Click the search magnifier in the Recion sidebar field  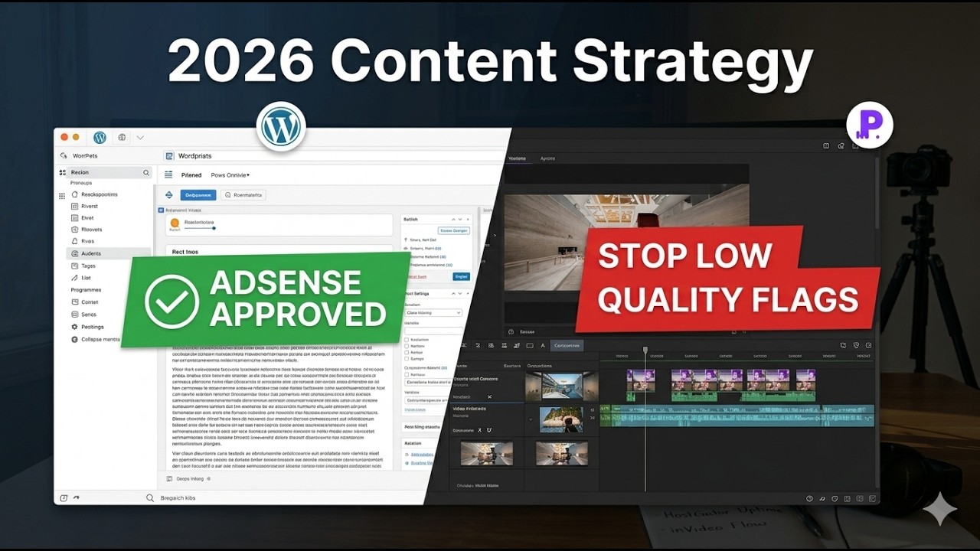(145, 173)
